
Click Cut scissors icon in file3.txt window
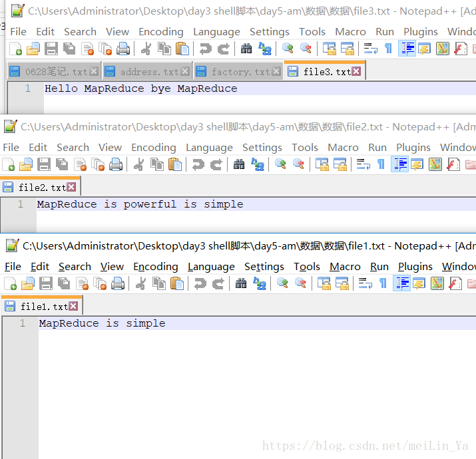146,49
